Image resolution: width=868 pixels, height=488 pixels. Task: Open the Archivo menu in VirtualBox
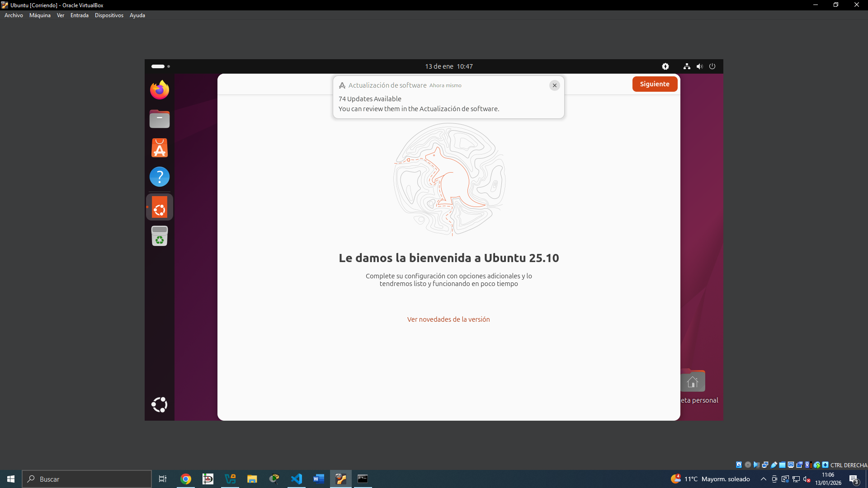coord(14,15)
